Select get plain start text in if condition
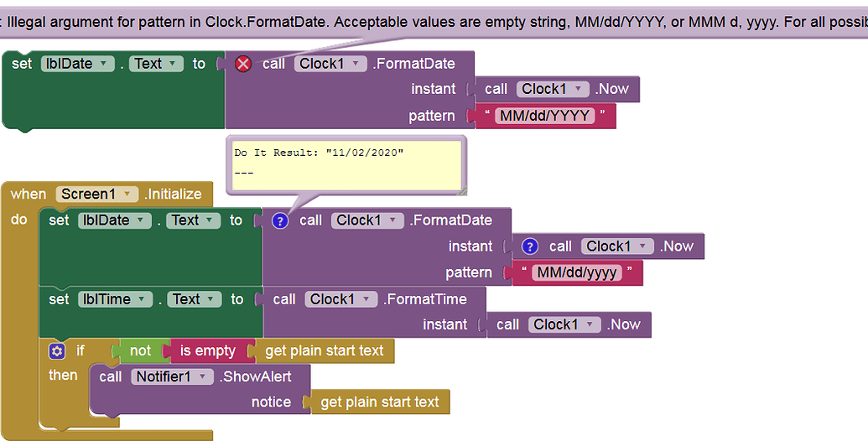868x446 pixels. point(324,350)
